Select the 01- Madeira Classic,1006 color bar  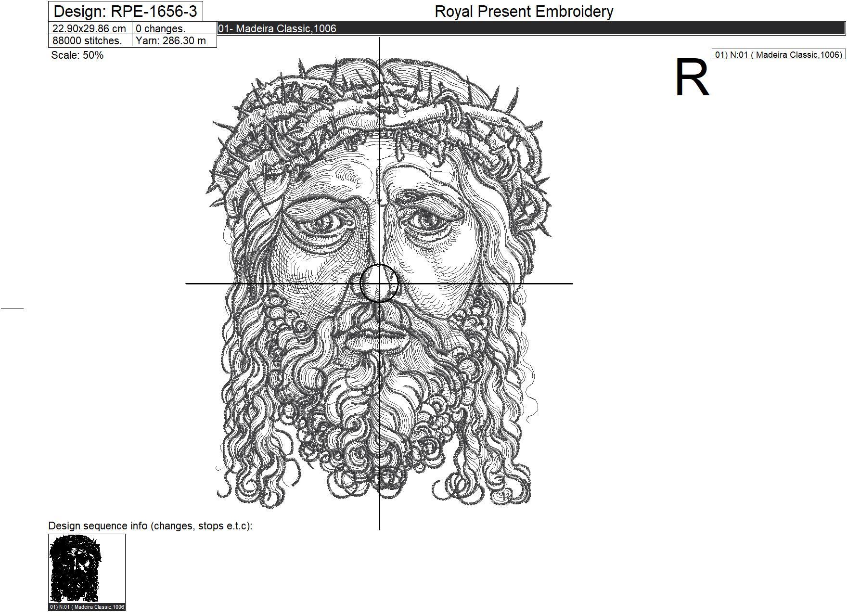tap(531, 28)
